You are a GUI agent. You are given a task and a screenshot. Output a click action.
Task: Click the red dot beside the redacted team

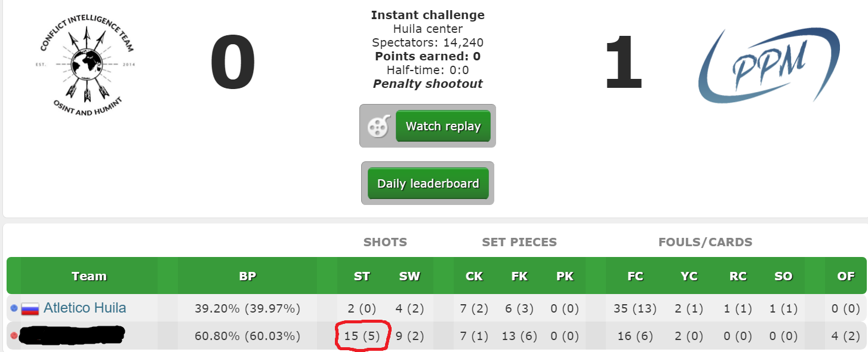[x=14, y=336]
